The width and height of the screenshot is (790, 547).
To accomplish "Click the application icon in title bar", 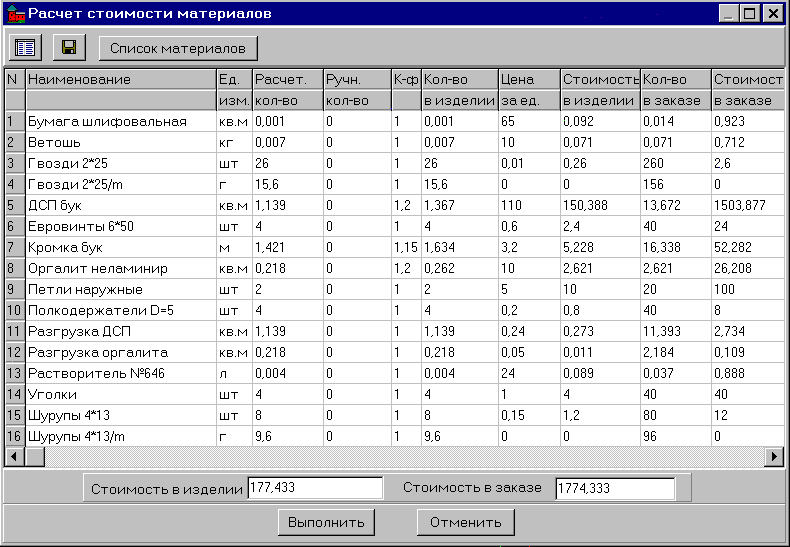I will click(16, 14).
